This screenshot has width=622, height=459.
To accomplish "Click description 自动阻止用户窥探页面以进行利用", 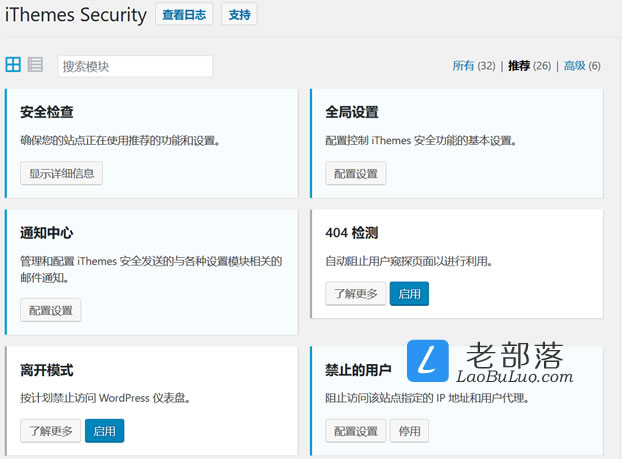I will pos(409,261).
